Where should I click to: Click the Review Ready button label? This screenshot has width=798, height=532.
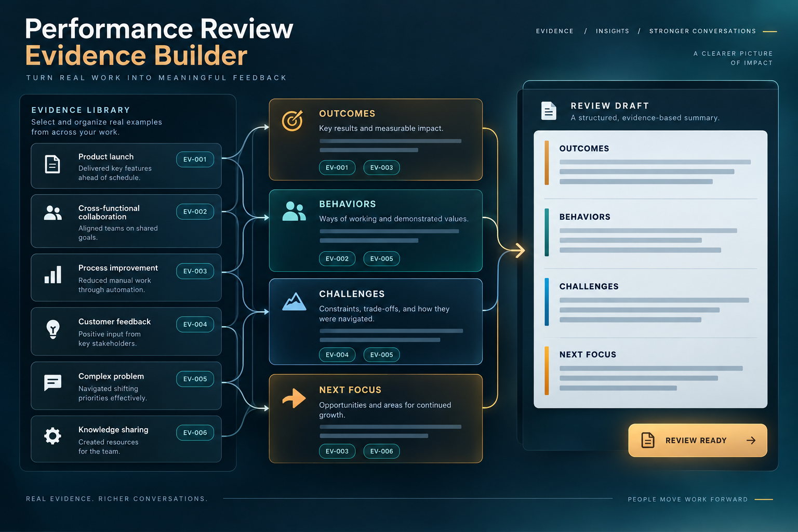696,441
